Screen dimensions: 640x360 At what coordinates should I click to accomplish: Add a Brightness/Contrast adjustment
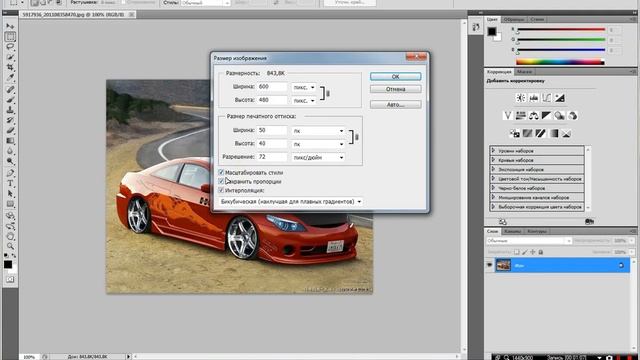(x=520, y=98)
